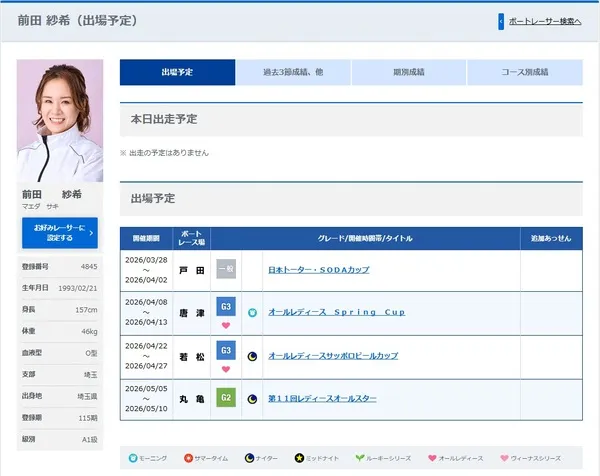Click date range 2026/04/22〜2026/04/27

(146, 356)
